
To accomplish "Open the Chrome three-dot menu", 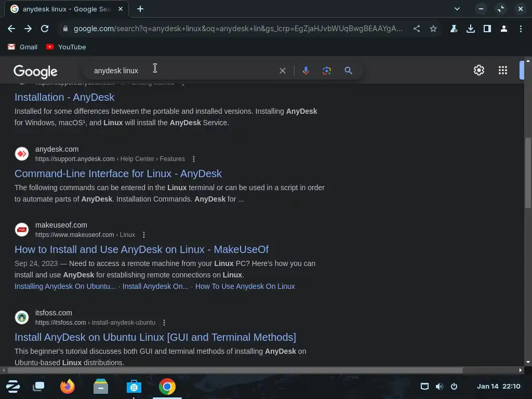I will point(521,29).
